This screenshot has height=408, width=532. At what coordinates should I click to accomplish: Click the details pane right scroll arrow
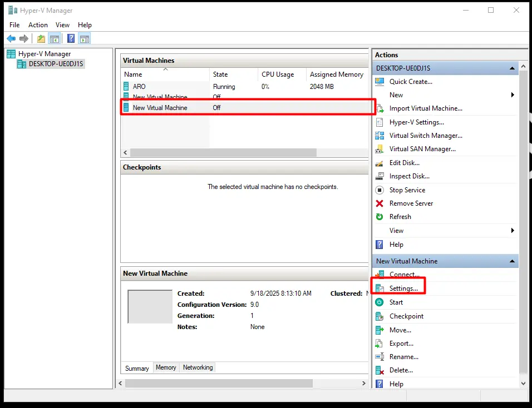pyautogui.click(x=364, y=383)
